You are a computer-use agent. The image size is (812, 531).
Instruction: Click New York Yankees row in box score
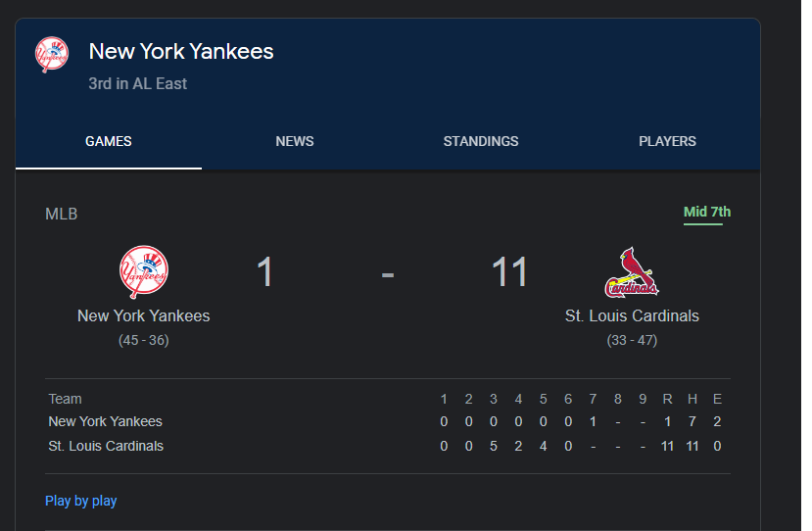point(388,421)
